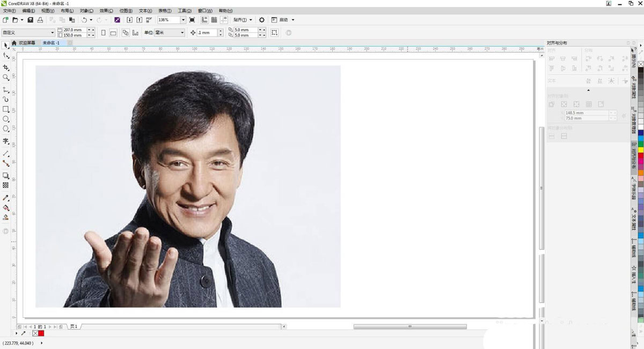Screen dimensions: 644x349
Task: Open the page size 自定义 dropdown
Action: click(52, 33)
